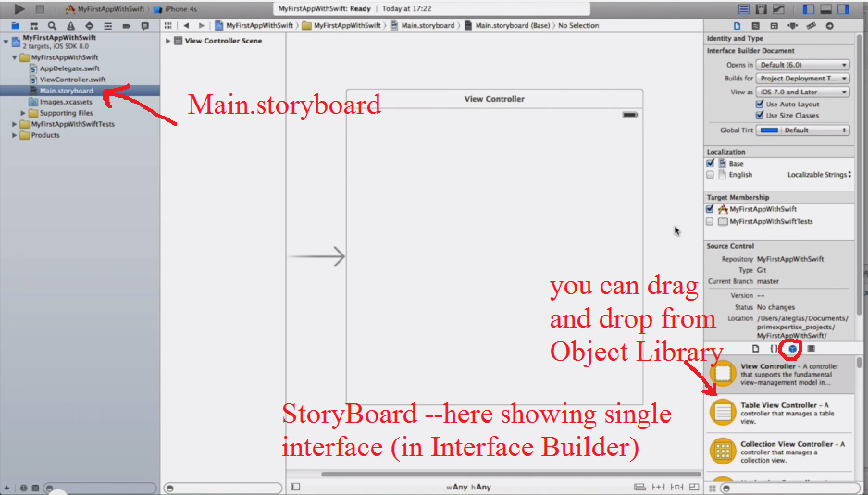Open the 'Opens in' Default (6.0) dropdown

coord(802,65)
